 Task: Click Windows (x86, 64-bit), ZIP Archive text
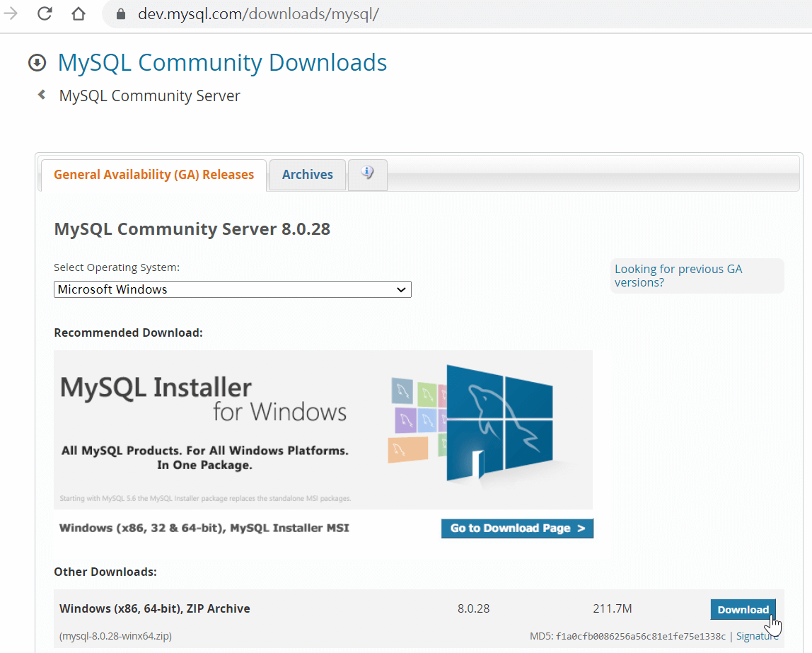tap(155, 608)
